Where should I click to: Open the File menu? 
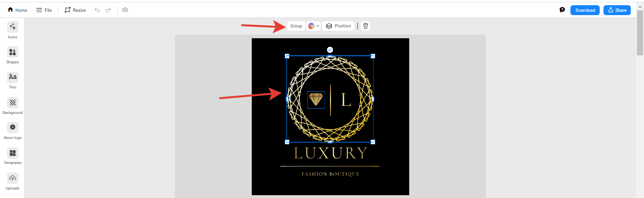click(x=44, y=10)
